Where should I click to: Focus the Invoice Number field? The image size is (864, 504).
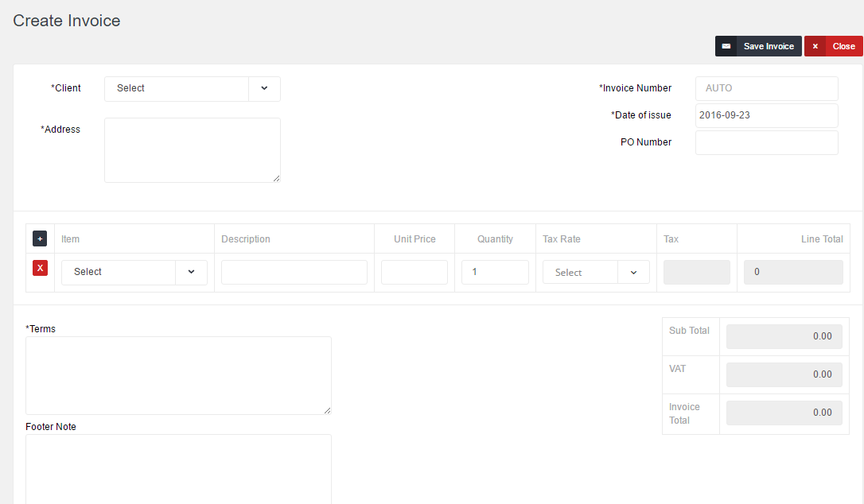(766, 88)
